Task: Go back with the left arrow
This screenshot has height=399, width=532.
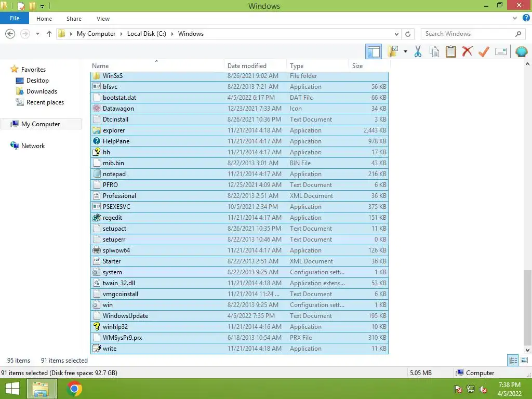Action: click(x=10, y=34)
